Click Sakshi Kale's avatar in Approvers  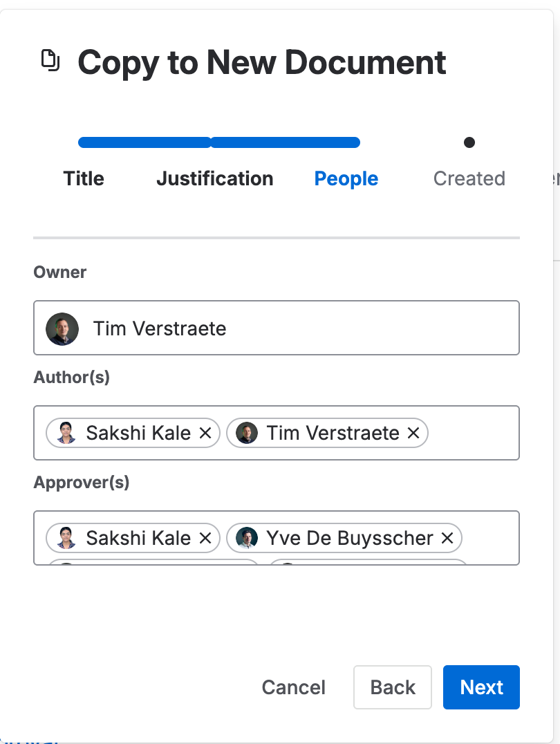(x=66, y=538)
